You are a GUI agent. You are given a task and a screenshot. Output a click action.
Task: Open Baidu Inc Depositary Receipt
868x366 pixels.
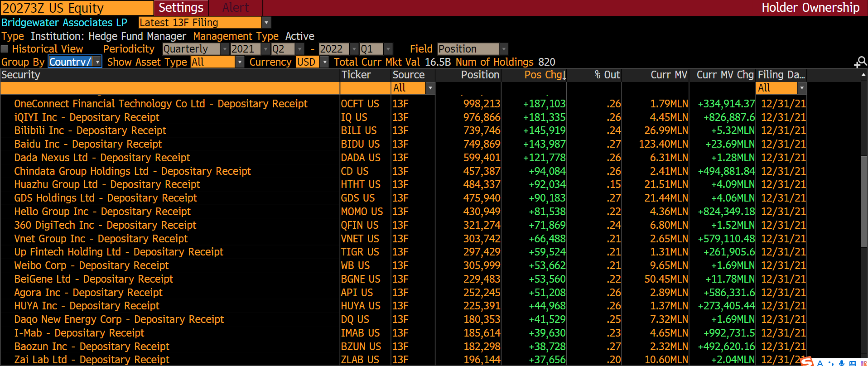coord(88,144)
